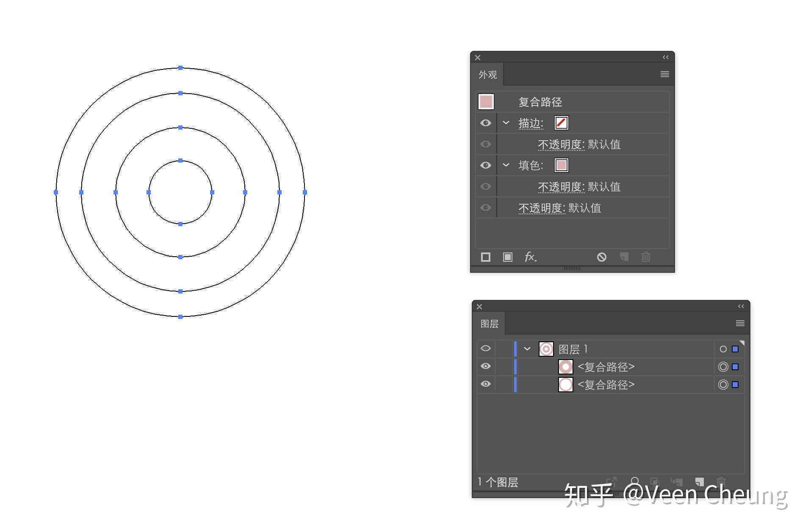Image resolution: width=808 pixels, height=532 pixels.
Task: Toggle visibility of 描边 attribute
Action: [486, 123]
